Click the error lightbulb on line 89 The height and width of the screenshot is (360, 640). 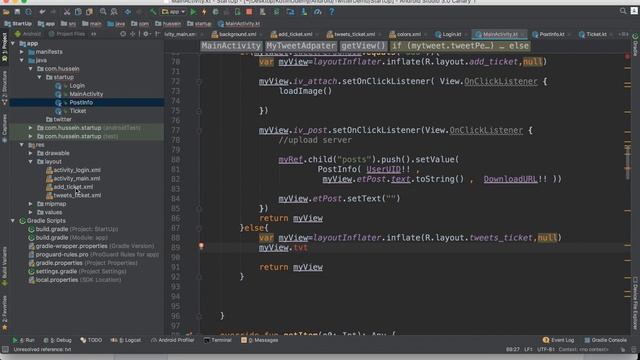[x=201, y=246]
